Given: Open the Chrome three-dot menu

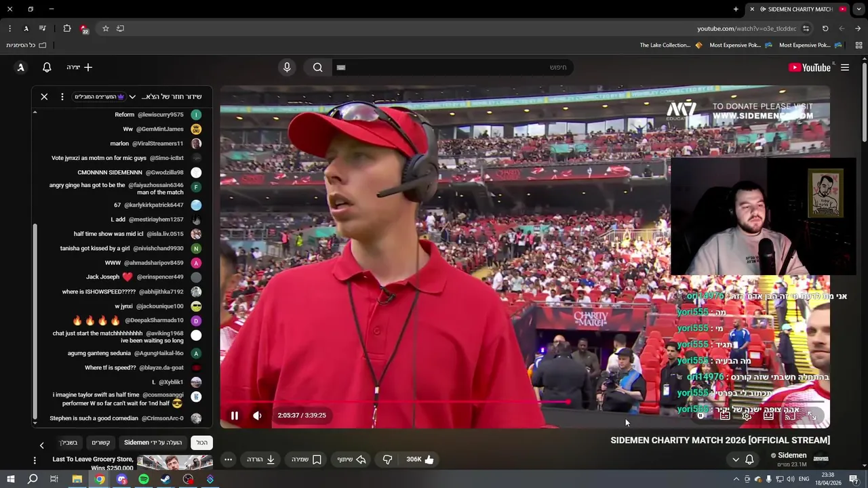Looking at the screenshot, I should [x=9, y=28].
